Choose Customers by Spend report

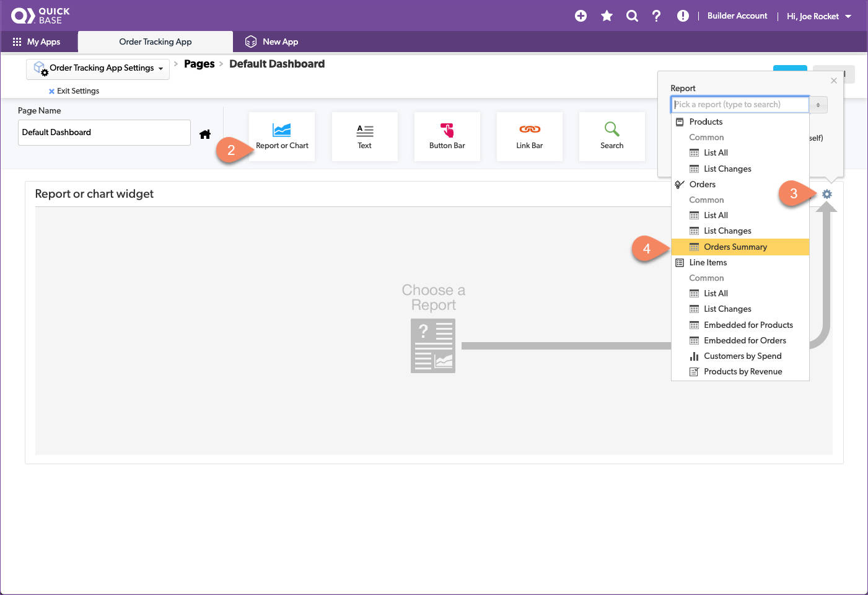742,356
